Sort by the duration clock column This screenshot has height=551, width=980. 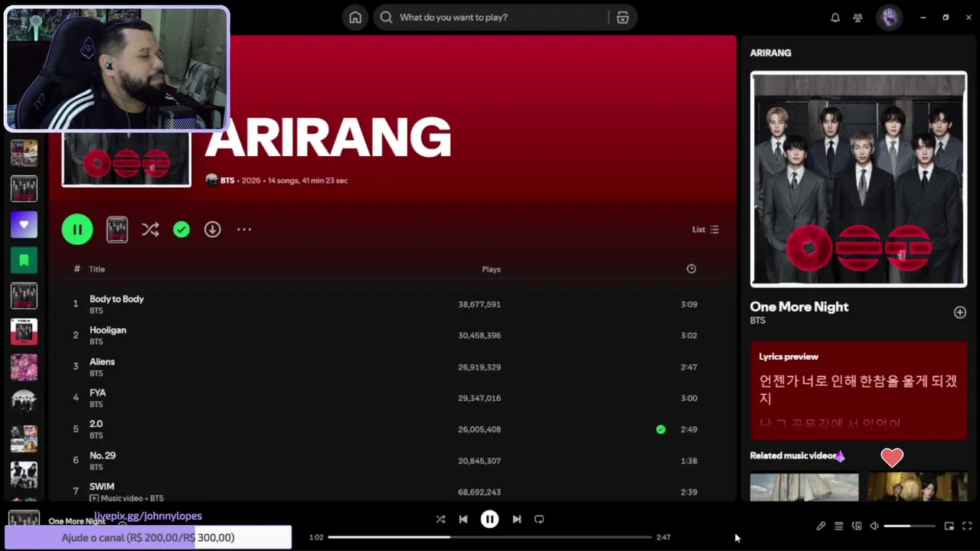691,269
